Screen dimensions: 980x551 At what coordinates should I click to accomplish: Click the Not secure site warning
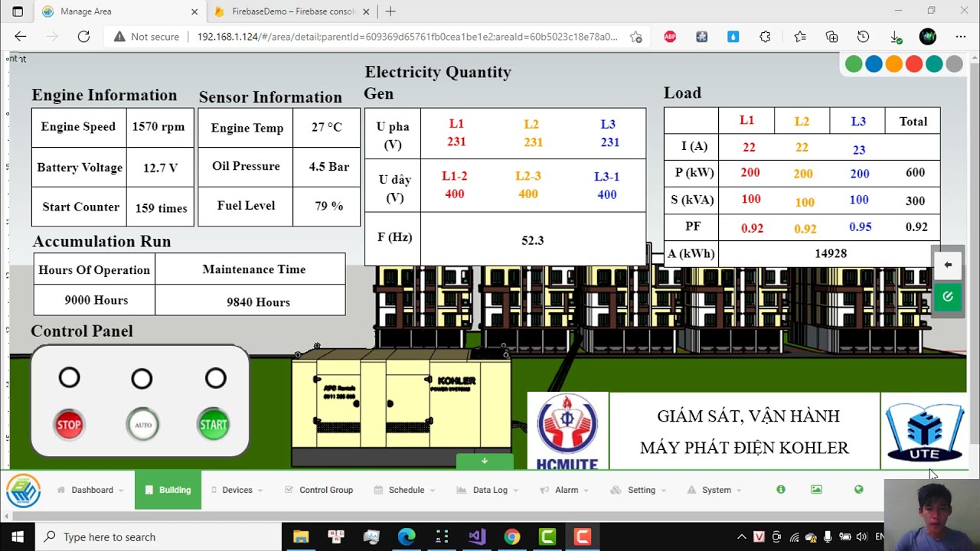pyautogui.click(x=146, y=37)
